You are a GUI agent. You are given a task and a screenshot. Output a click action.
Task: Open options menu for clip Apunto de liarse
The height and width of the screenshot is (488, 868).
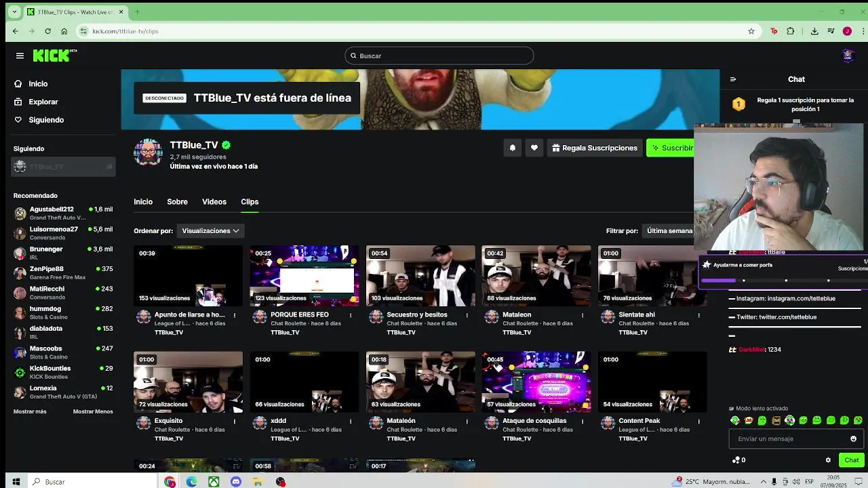pos(235,315)
